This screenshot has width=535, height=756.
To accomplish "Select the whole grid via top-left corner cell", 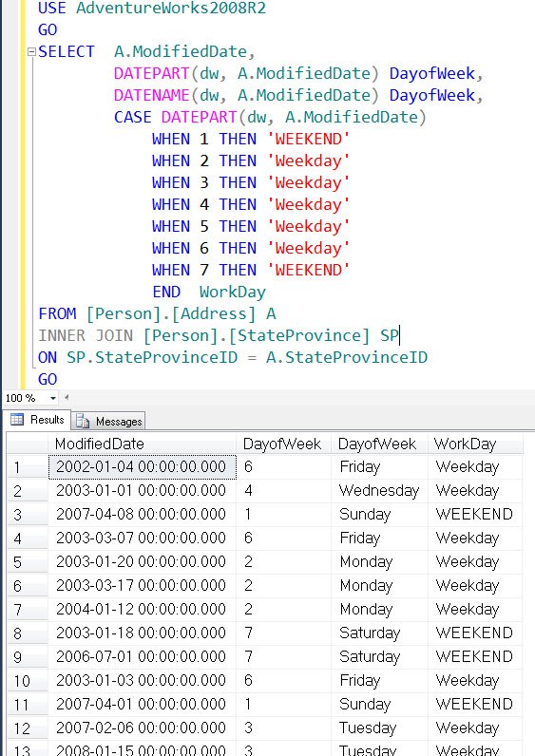I will [x=27, y=444].
